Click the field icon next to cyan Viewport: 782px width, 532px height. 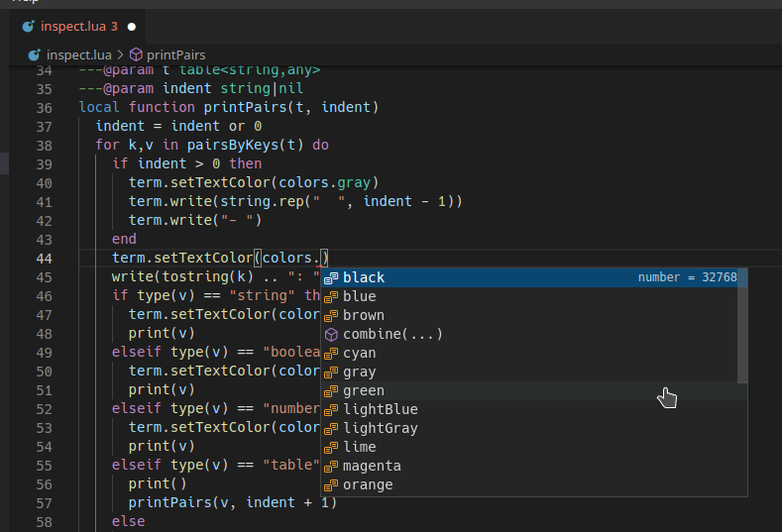tap(331, 354)
